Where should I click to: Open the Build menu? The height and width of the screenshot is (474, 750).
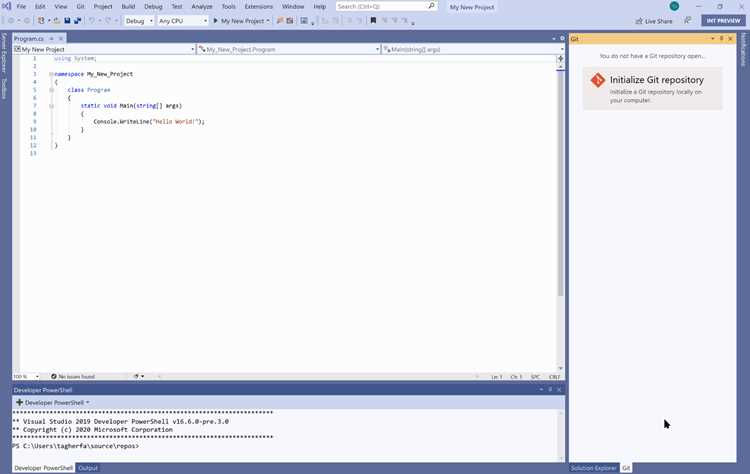[x=128, y=7]
